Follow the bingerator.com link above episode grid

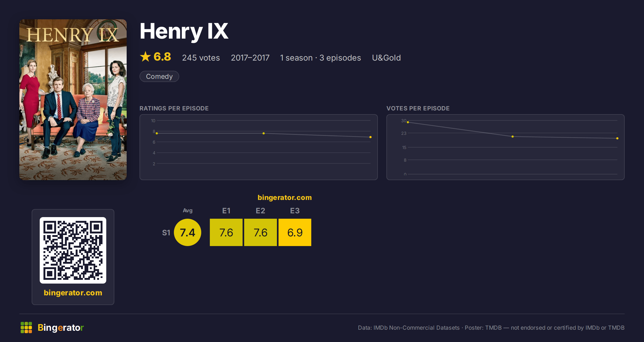pos(285,198)
